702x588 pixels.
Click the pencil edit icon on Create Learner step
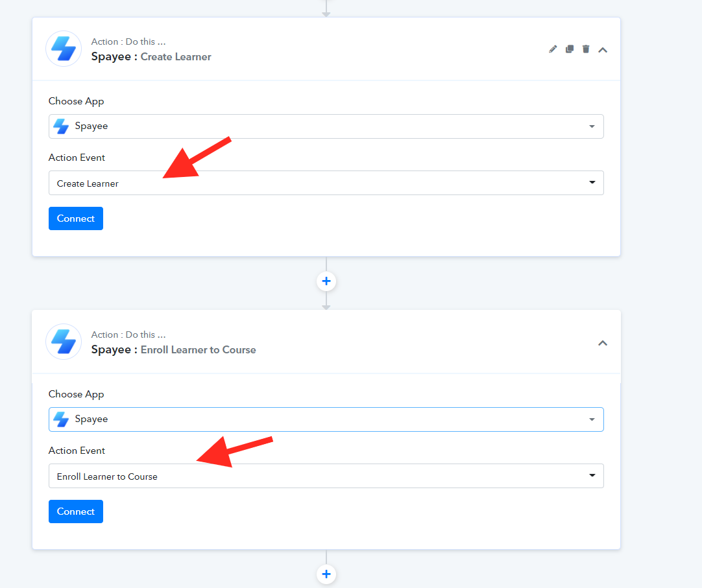pos(553,49)
